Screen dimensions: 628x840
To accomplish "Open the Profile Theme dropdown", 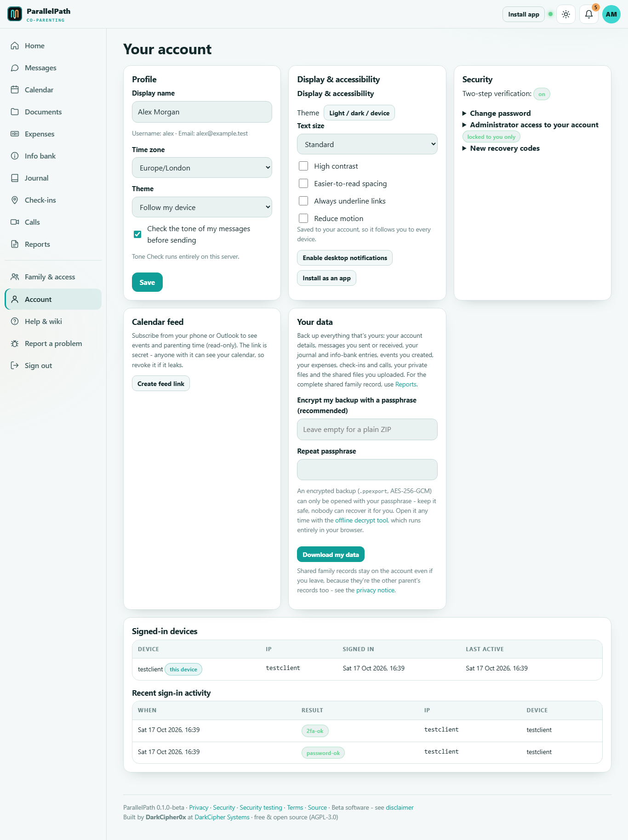I will [202, 207].
